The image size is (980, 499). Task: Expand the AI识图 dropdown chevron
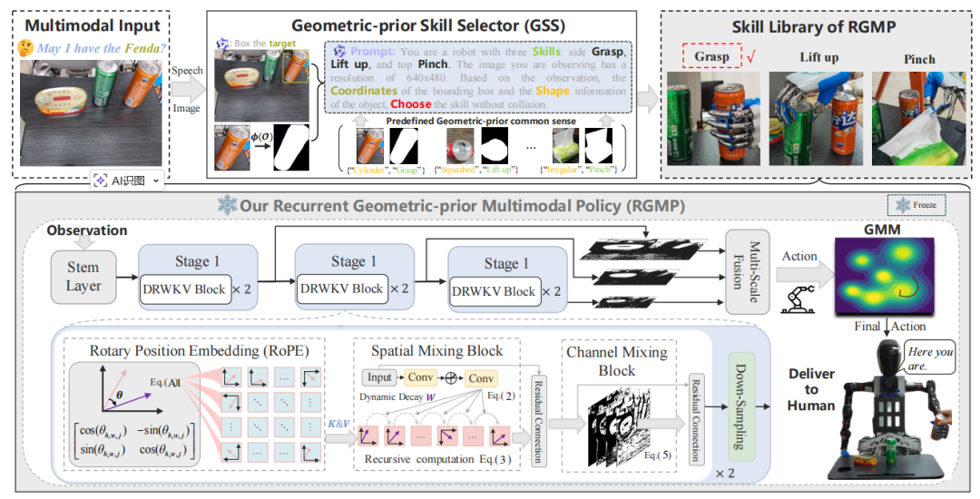coord(158,181)
